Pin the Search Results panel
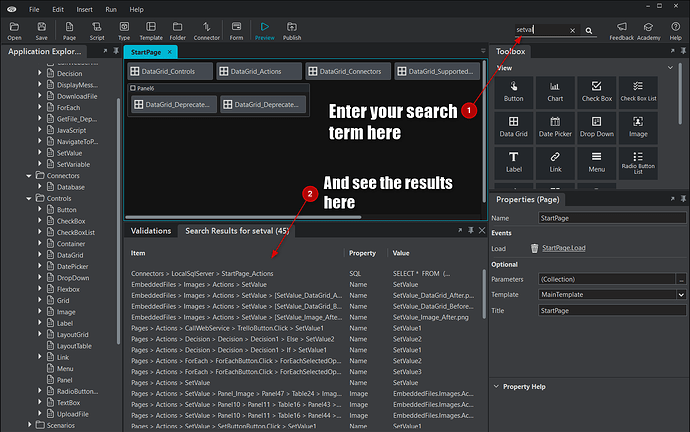Screen dimensions: 690x432 point(471,230)
